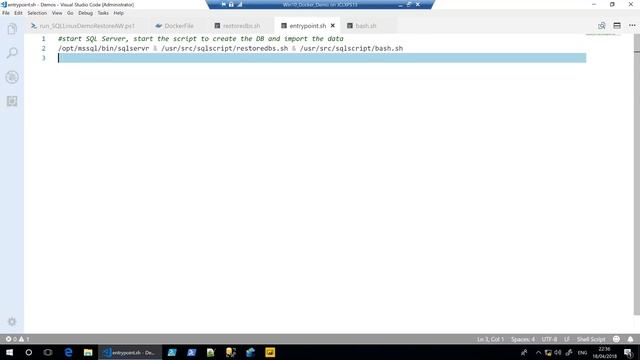Click signal strength icon on connection bar
This screenshot has width=640, height=360.
[240, 4]
